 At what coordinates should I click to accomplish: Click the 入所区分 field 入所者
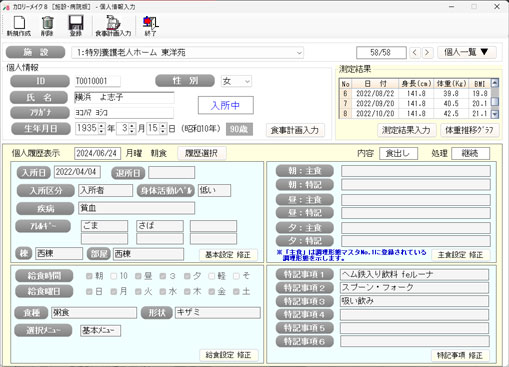(x=105, y=190)
